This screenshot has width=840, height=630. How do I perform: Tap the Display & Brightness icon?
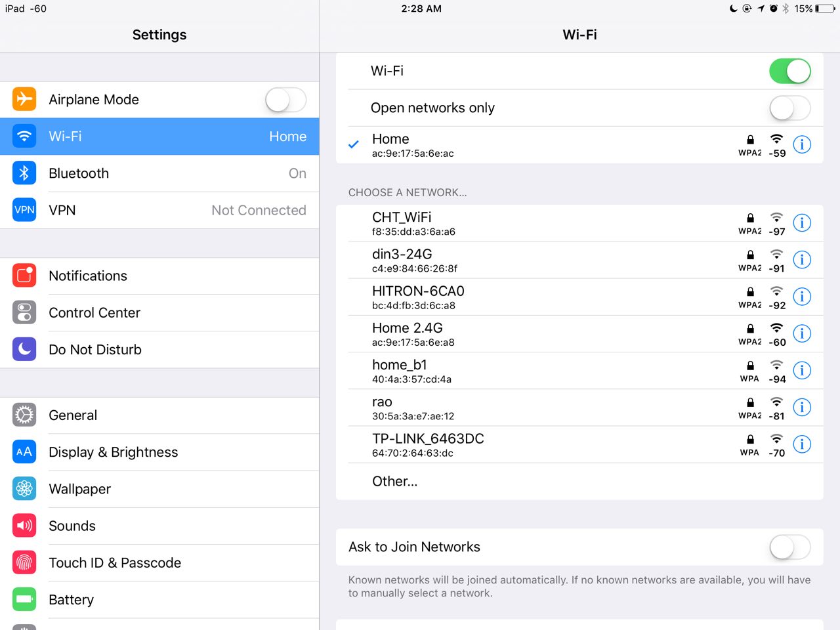coord(24,451)
